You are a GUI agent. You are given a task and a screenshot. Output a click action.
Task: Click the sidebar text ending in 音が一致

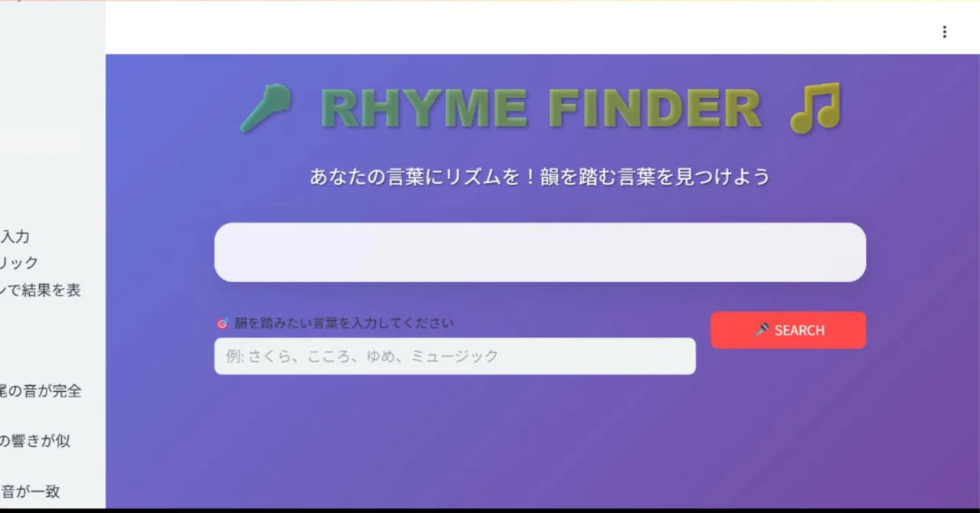30,491
